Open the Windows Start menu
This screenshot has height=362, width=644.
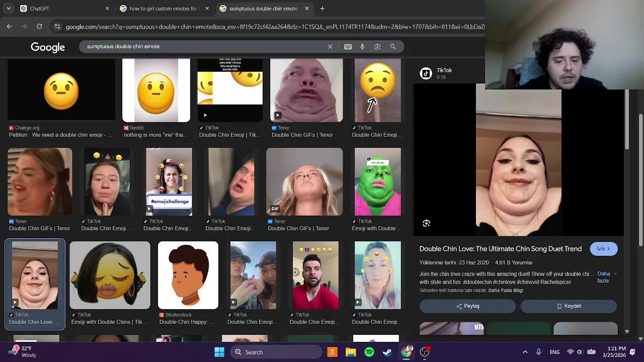(219, 352)
